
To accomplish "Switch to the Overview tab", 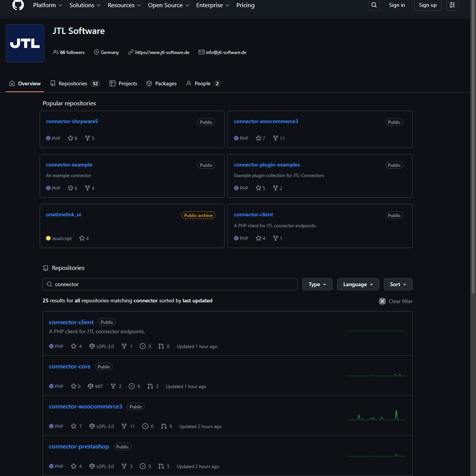I will point(25,83).
